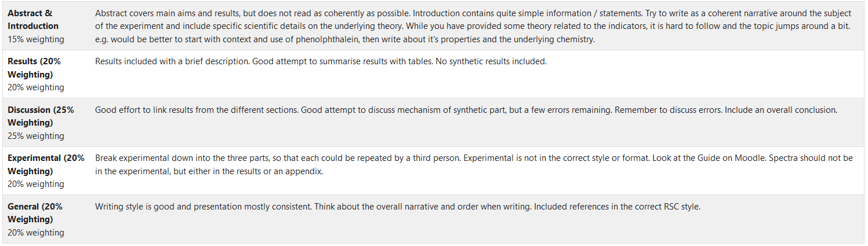Screen dimensions: 868x246
Task: Click the 20% weighting label under Results
Action: point(36,87)
